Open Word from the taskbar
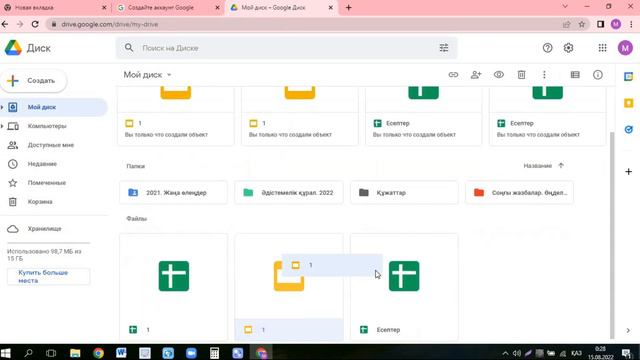The height and width of the screenshot is (360, 640). point(121,353)
